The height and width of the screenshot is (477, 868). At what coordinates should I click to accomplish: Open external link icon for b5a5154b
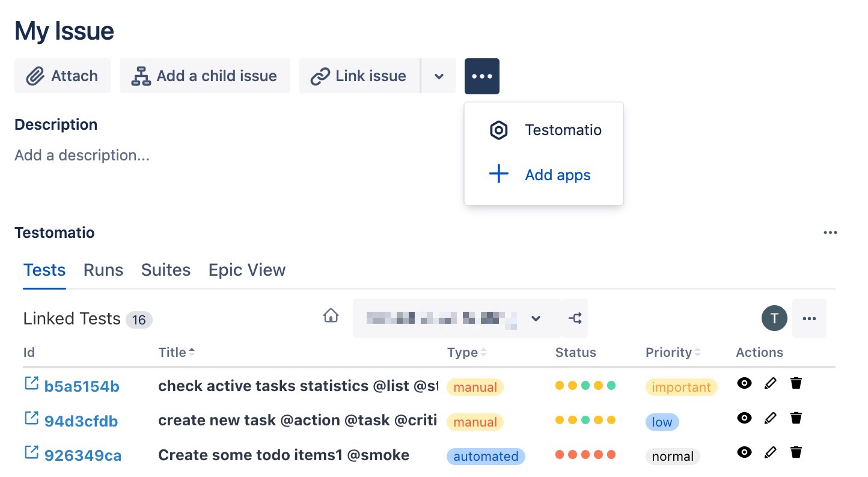[31, 383]
